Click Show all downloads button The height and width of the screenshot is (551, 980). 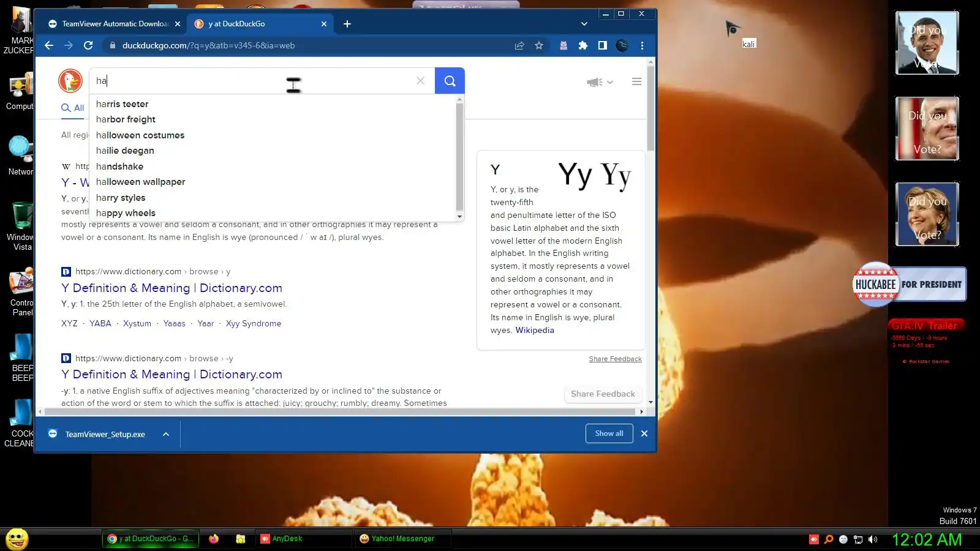pyautogui.click(x=609, y=433)
